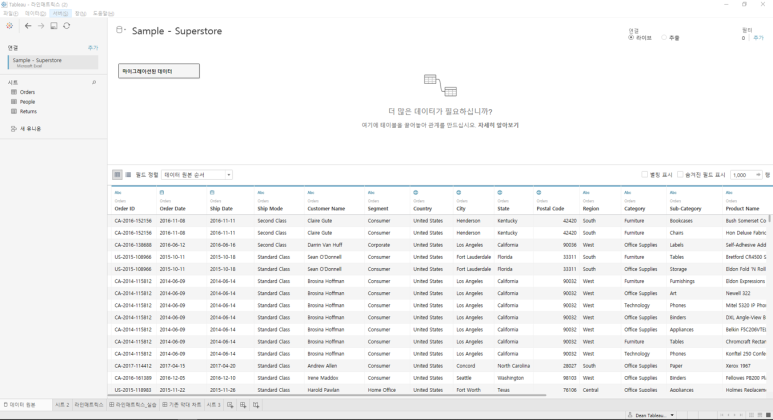The width and height of the screenshot is (773, 420).
Task: Open the 파일 (File) menu
Action: point(11,13)
